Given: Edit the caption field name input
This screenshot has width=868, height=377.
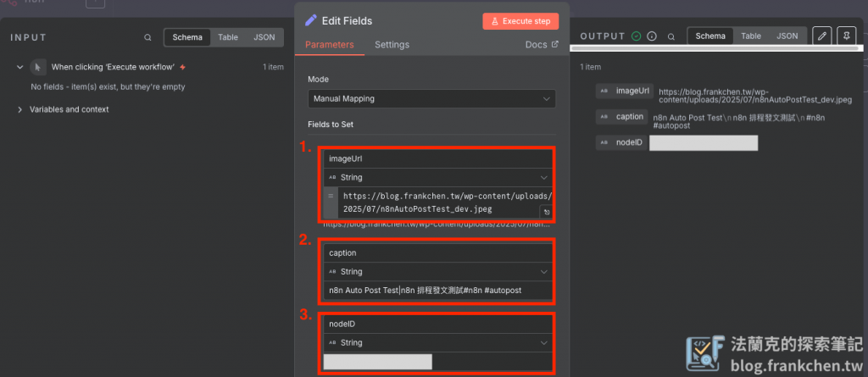Looking at the screenshot, I should [x=438, y=253].
